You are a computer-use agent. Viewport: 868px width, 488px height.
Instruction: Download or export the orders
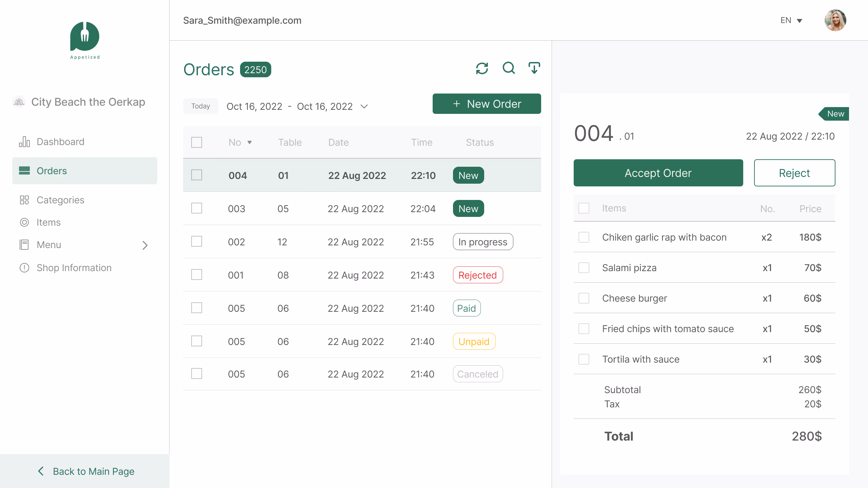click(x=534, y=68)
